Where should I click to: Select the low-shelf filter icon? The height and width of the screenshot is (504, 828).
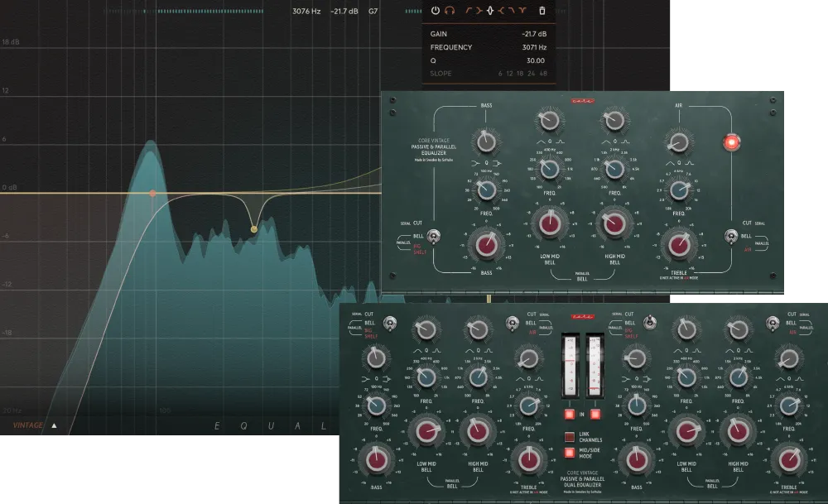coord(479,11)
